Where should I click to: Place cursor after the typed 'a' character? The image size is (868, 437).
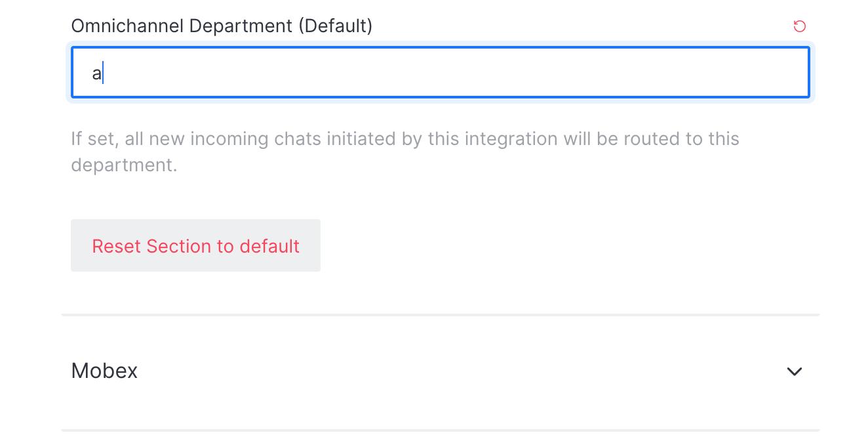click(103, 73)
